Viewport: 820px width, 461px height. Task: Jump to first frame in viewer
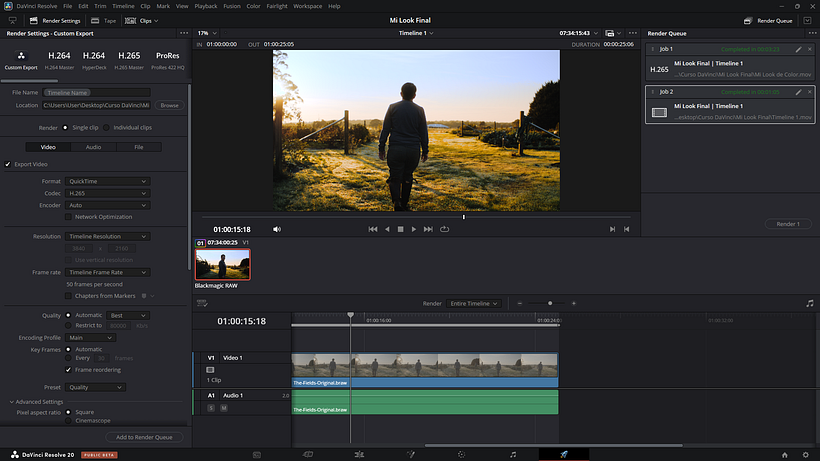(x=373, y=229)
